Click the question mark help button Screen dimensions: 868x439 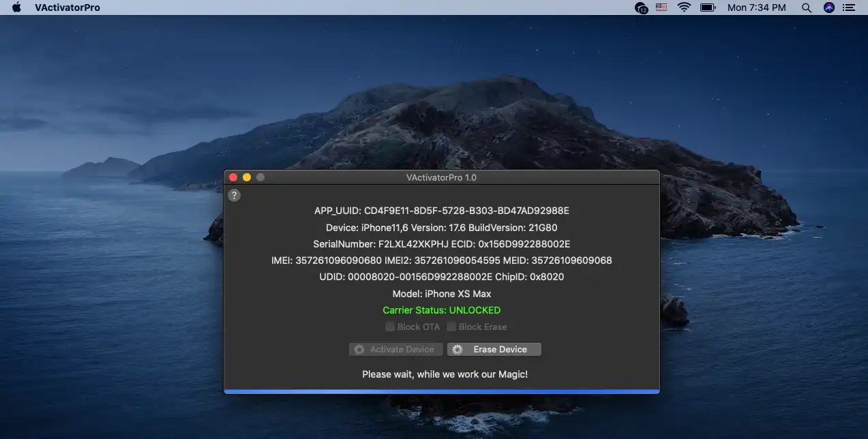[234, 196]
